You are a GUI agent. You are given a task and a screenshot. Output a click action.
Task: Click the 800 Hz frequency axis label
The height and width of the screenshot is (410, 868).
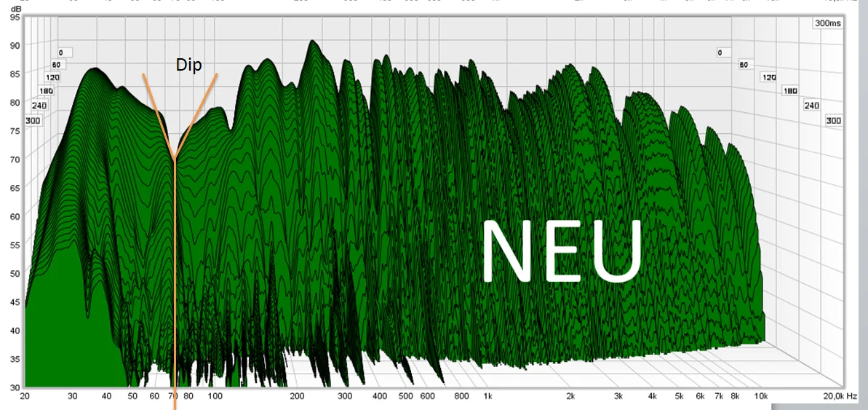pos(462,396)
